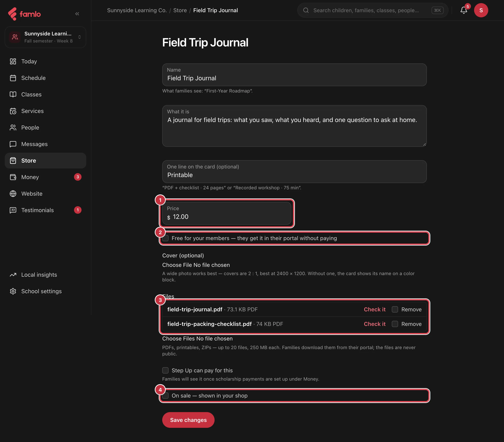Enable Free for your members checkbox
504x442 pixels.
tap(165, 238)
